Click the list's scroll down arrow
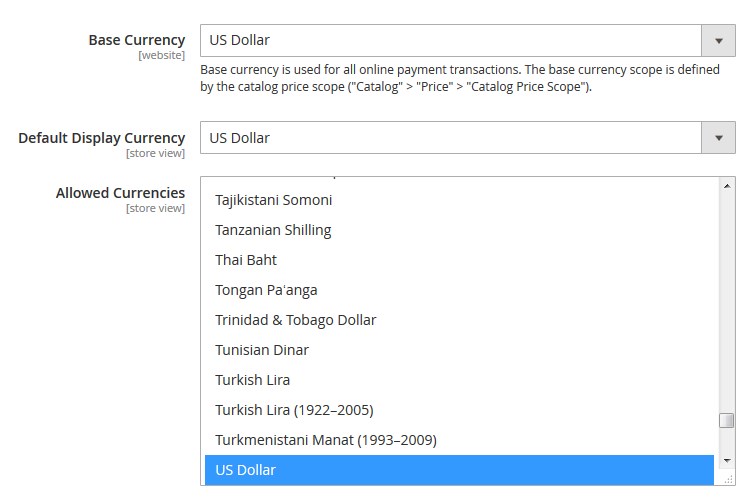752x502 pixels. (x=727, y=460)
